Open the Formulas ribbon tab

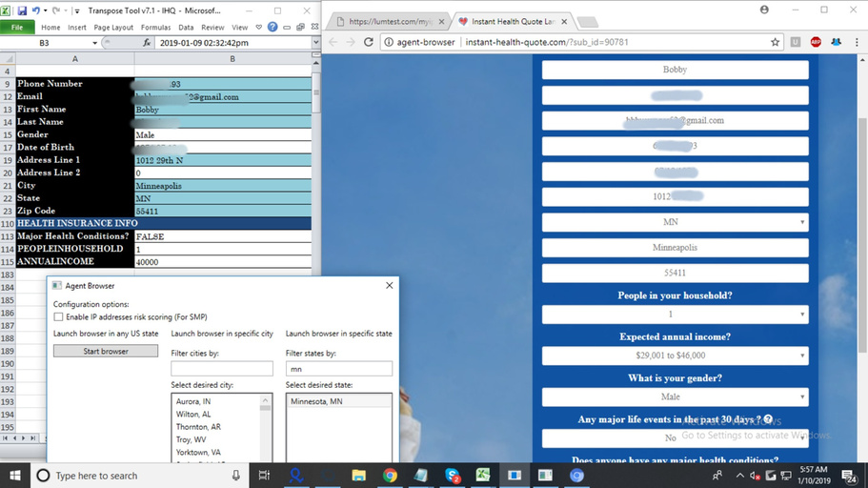pos(155,28)
